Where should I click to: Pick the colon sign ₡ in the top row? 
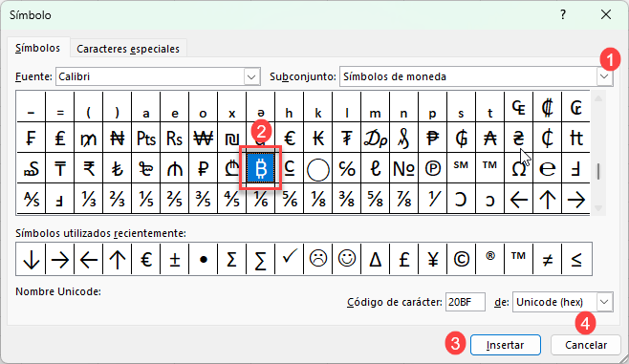[x=547, y=107]
